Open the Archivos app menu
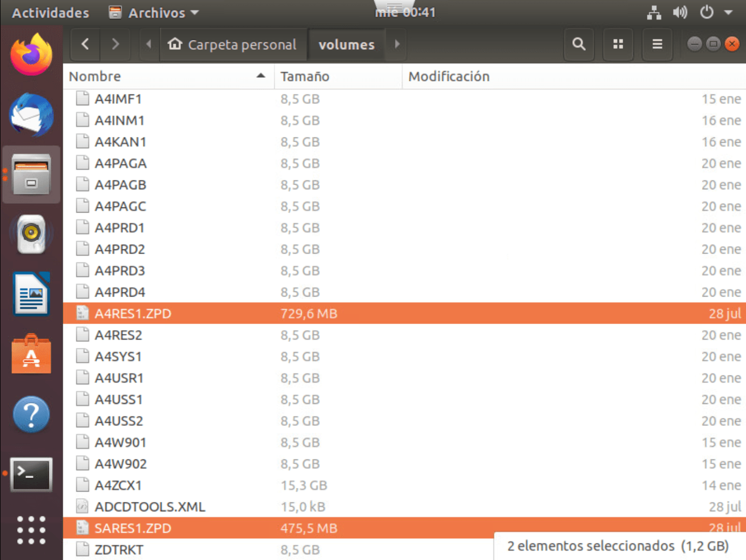The width and height of the screenshot is (746, 560). tap(154, 12)
